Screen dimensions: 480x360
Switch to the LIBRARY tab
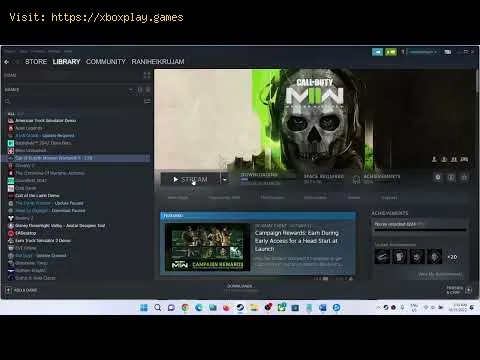coord(66,62)
